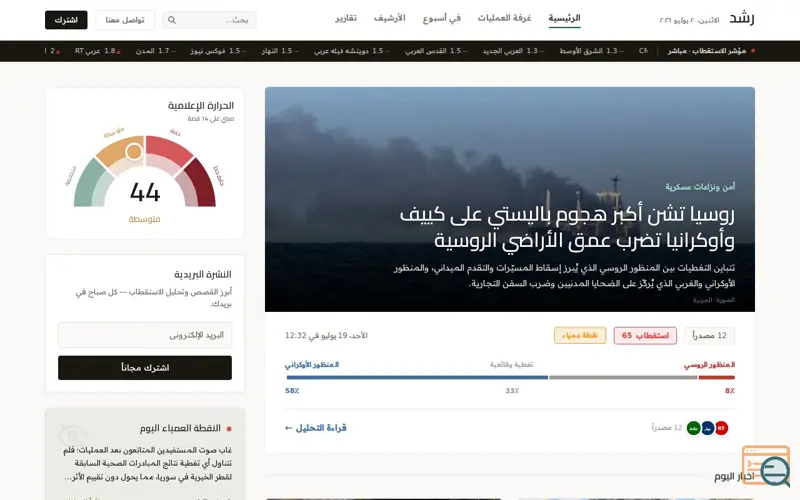Click the نقطة عمياء blind spot badge
800x500 pixels.
tap(580, 335)
